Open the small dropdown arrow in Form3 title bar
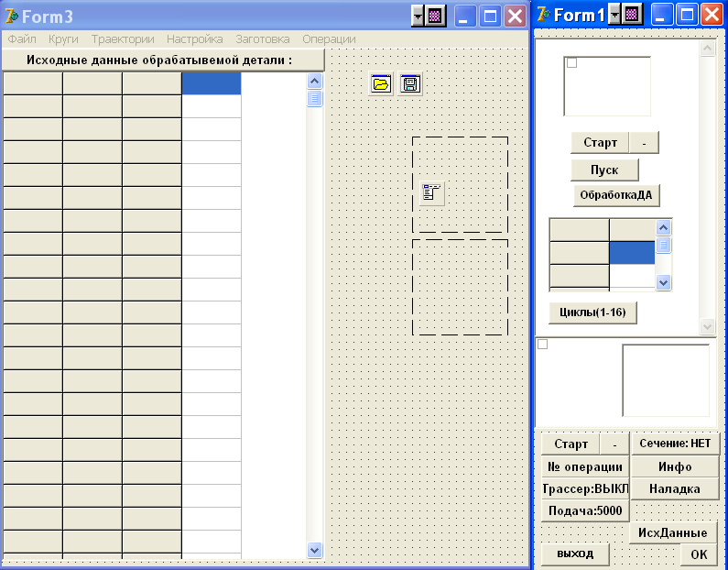 (x=418, y=16)
